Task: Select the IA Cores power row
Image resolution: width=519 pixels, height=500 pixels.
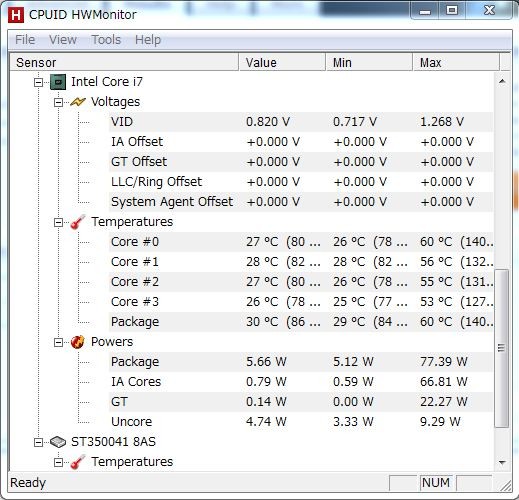Action: click(301, 382)
